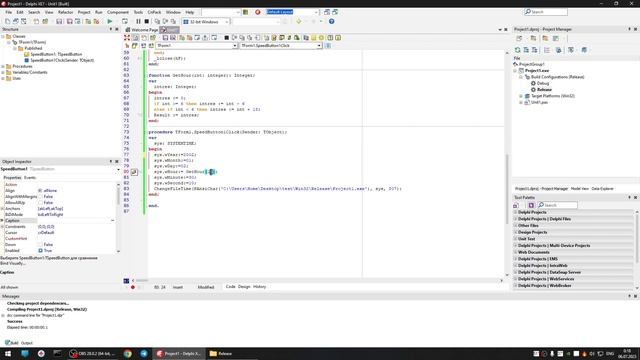Click the Windows Start button
Viewport: 640px width, 360px height.
tap(8, 353)
